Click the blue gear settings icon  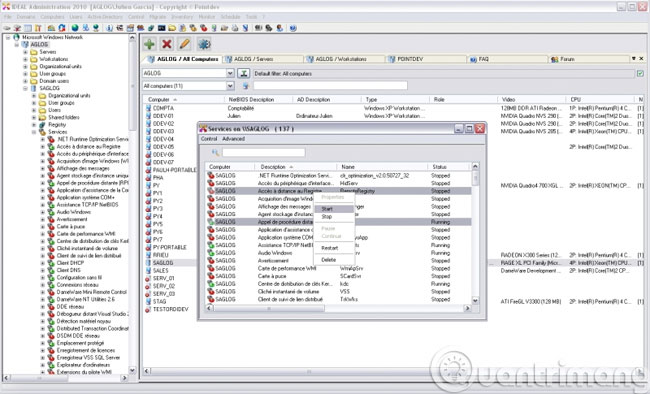[x=204, y=44]
